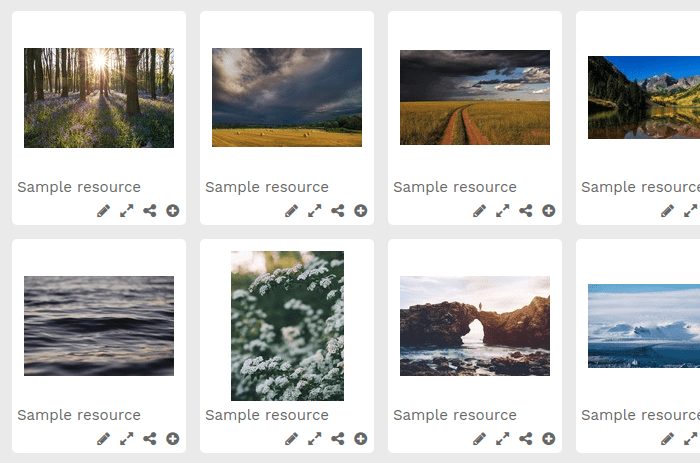Click the Sample resource title under the water waves
Viewport: 700px width, 463px height.
(x=79, y=415)
